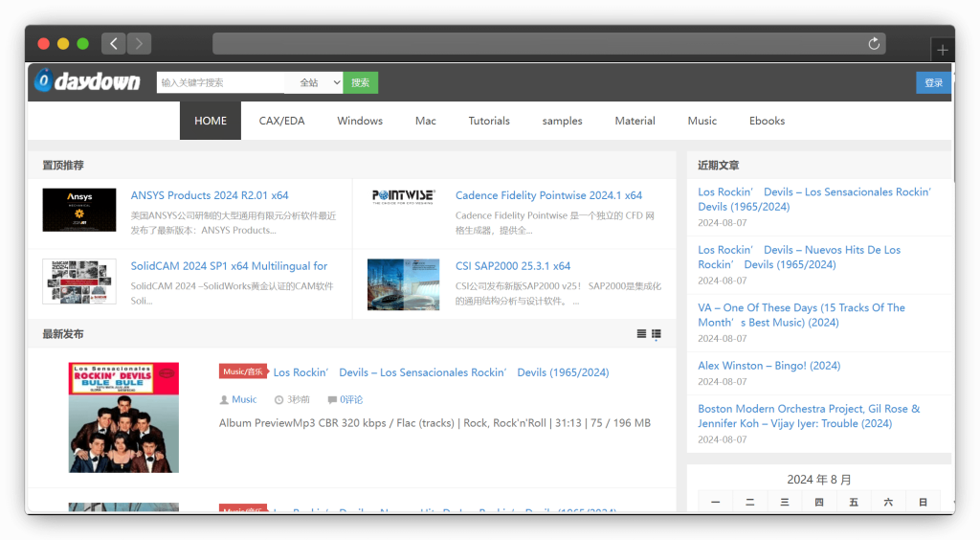This screenshot has width=980, height=540.
Task: Click the daydown site logo
Action: tap(87, 82)
